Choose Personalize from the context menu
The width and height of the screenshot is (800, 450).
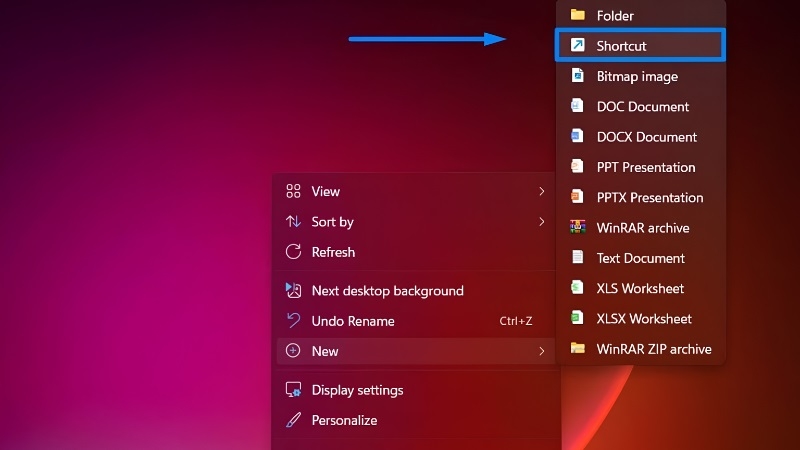point(415,420)
